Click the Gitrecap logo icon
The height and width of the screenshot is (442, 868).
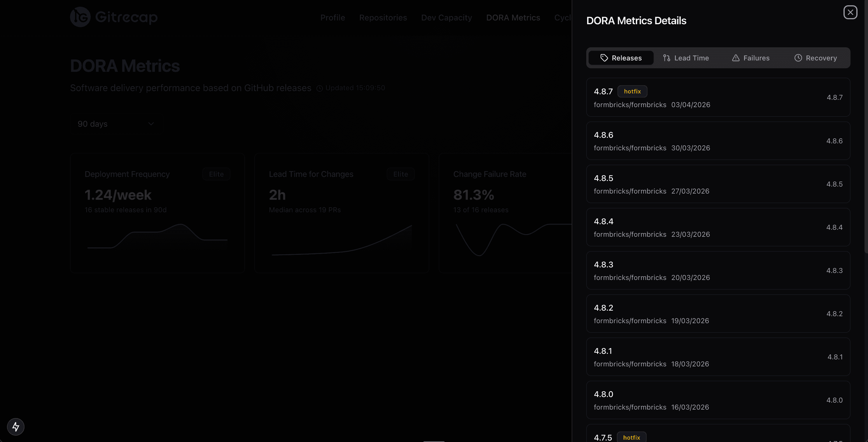[81, 17]
